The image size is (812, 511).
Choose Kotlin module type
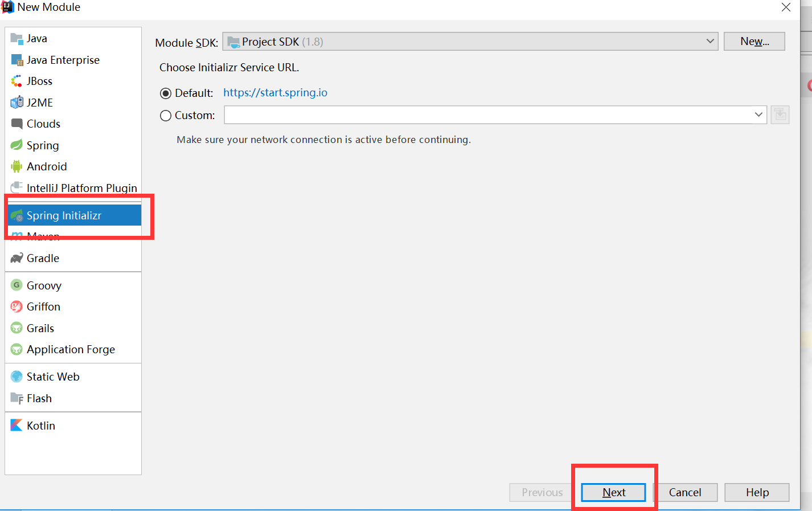pos(73,426)
